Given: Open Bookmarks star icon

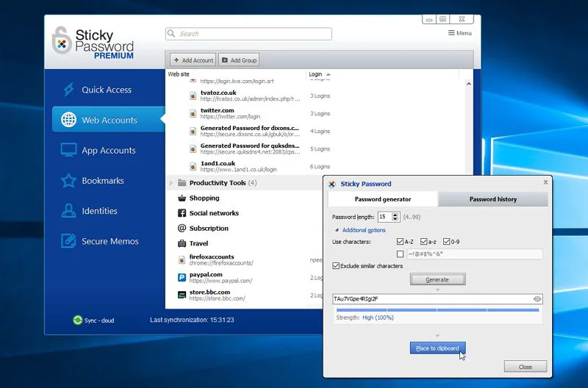Looking at the screenshot, I should point(68,181).
